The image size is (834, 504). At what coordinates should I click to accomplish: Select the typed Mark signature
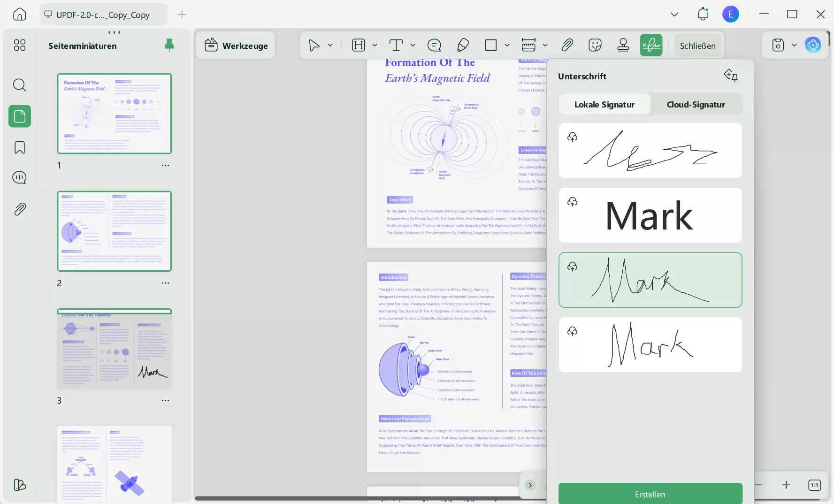(x=650, y=215)
